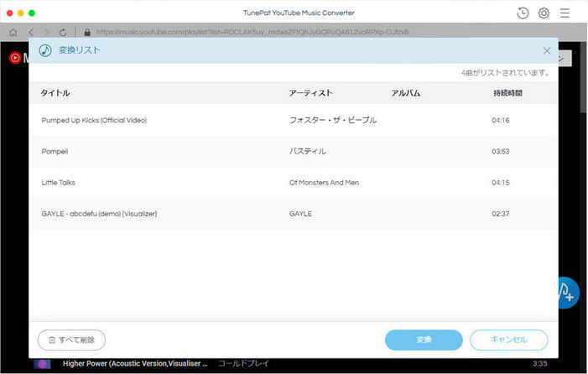Click artist バスティル
Screen dimensions: 588x374
pos(307,152)
